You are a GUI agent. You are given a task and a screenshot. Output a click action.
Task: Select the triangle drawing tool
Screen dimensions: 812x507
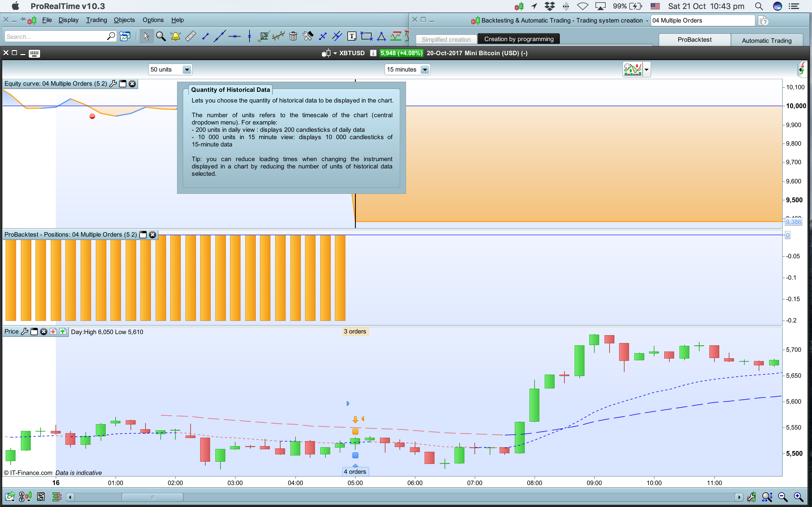(381, 36)
